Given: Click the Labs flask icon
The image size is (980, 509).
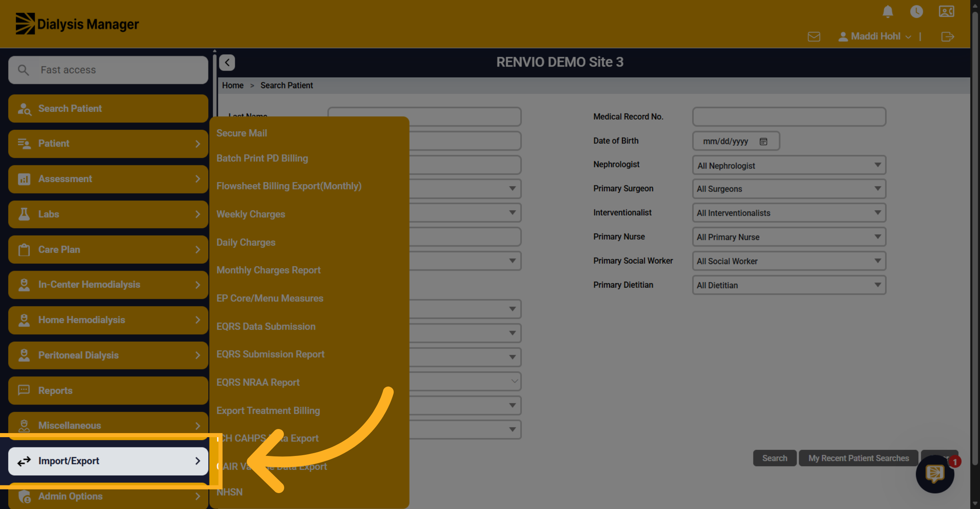Looking at the screenshot, I should click(24, 214).
